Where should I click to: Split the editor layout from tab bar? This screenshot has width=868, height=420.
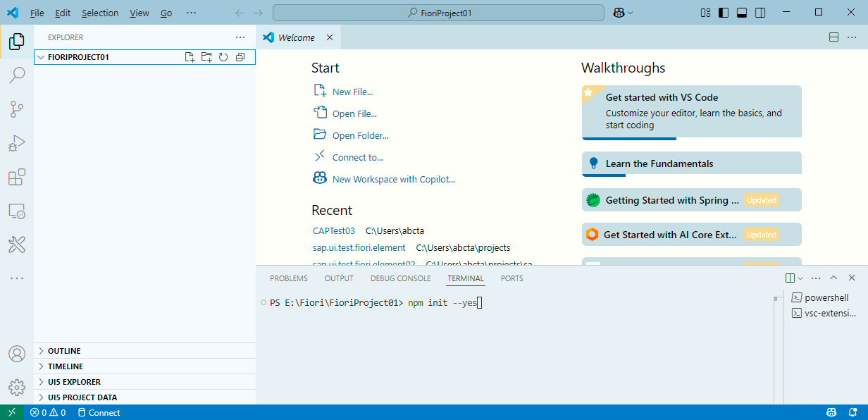[x=833, y=37]
